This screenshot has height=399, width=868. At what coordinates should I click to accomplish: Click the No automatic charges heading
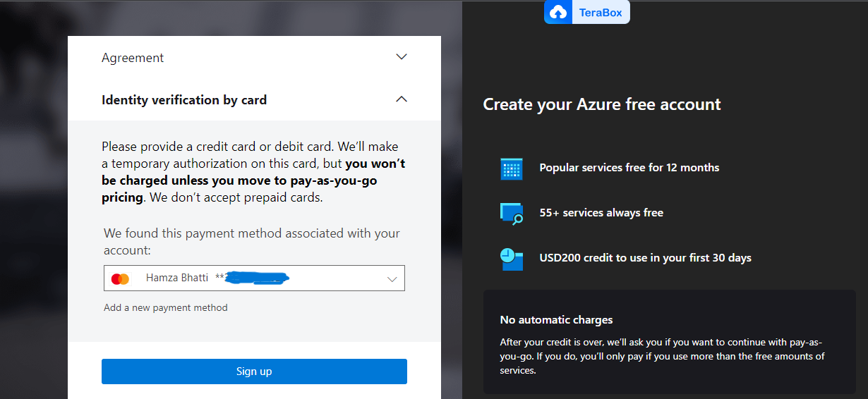click(556, 320)
